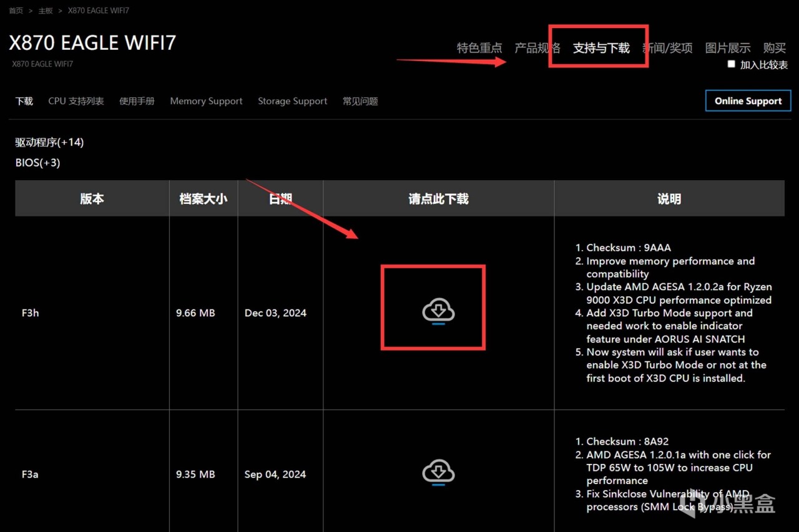Click the 档案大小 column header
Viewport: 799px width, 532px height.
(x=203, y=199)
